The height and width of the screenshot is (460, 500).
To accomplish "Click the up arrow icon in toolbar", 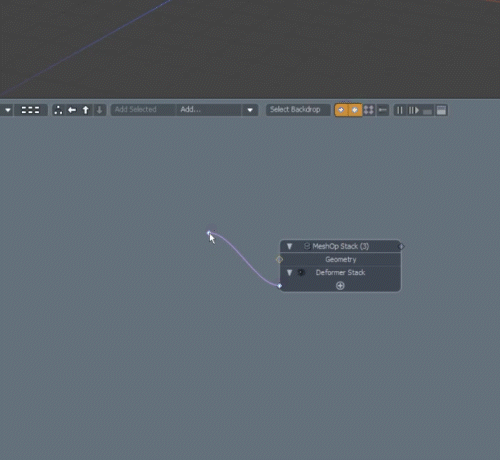I will [x=86, y=110].
